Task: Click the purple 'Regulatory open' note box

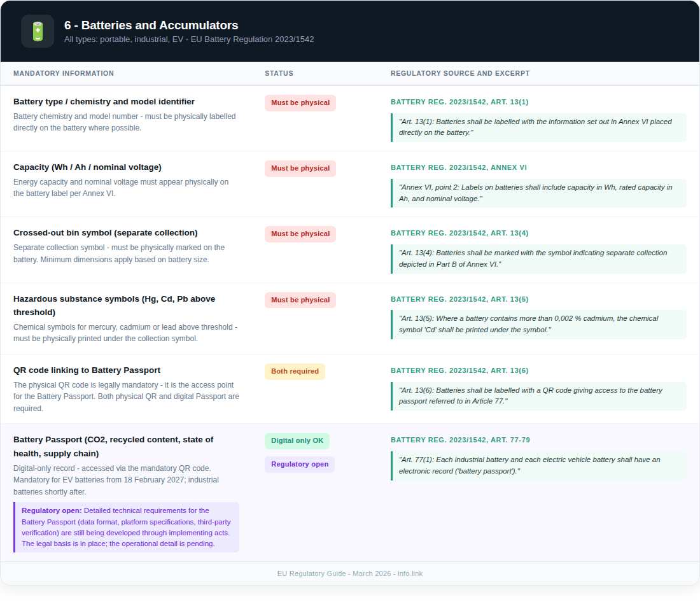Action: [x=127, y=527]
